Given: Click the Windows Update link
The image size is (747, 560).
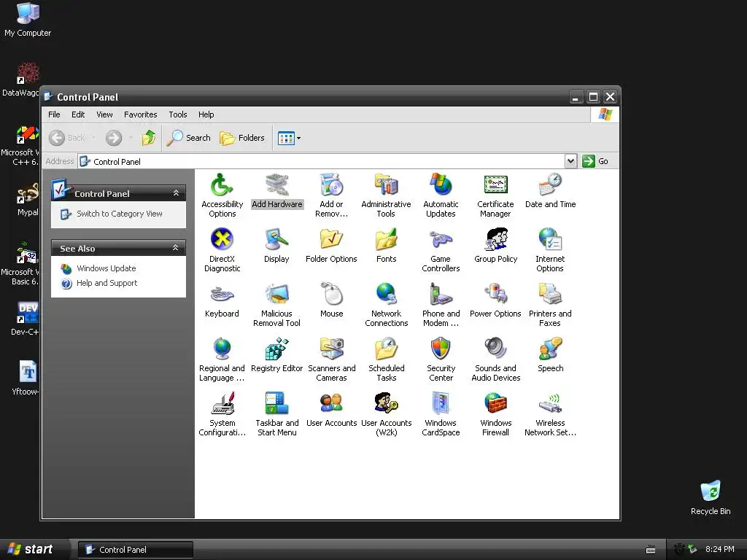Looking at the screenshot, I should [107, 268].
